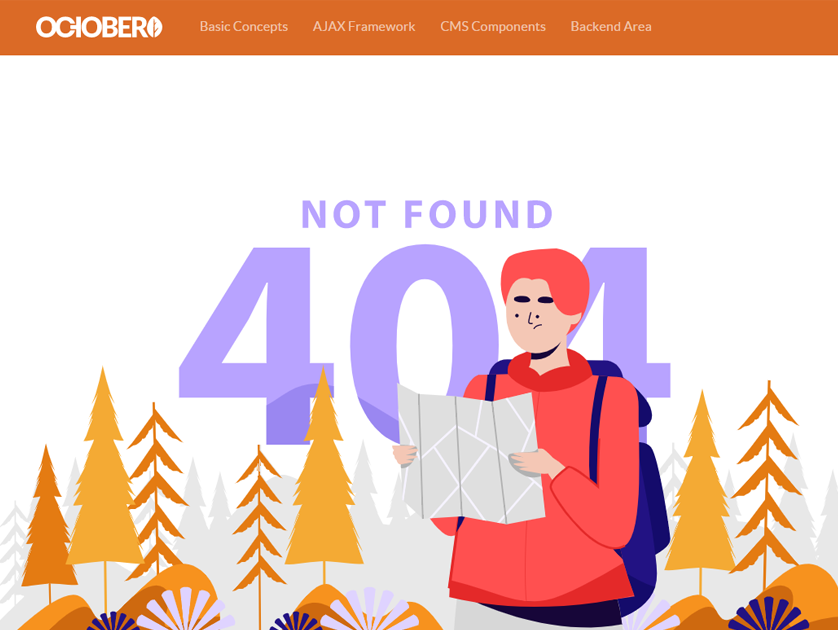Click the folded map the hiker holds

click(471, 454)
